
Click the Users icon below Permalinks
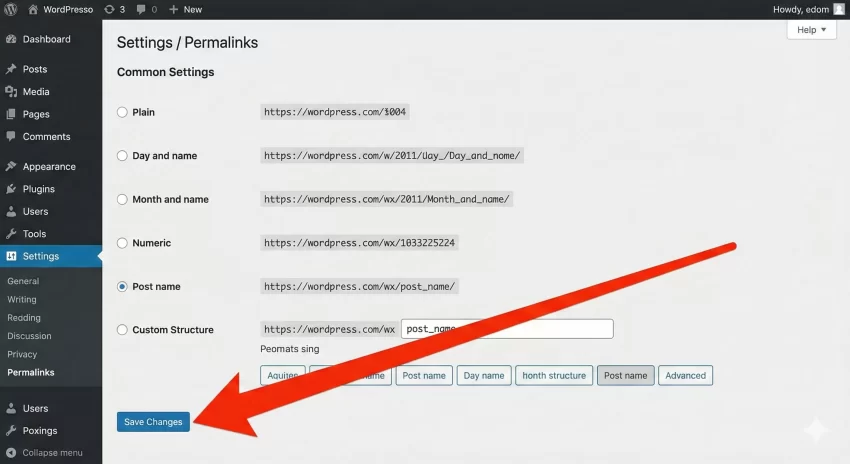11,408
